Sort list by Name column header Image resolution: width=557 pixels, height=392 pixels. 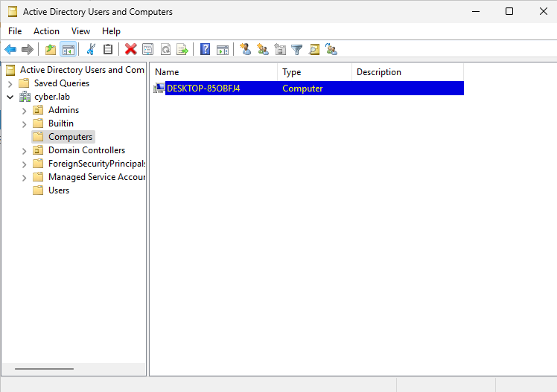click(214, 72)
